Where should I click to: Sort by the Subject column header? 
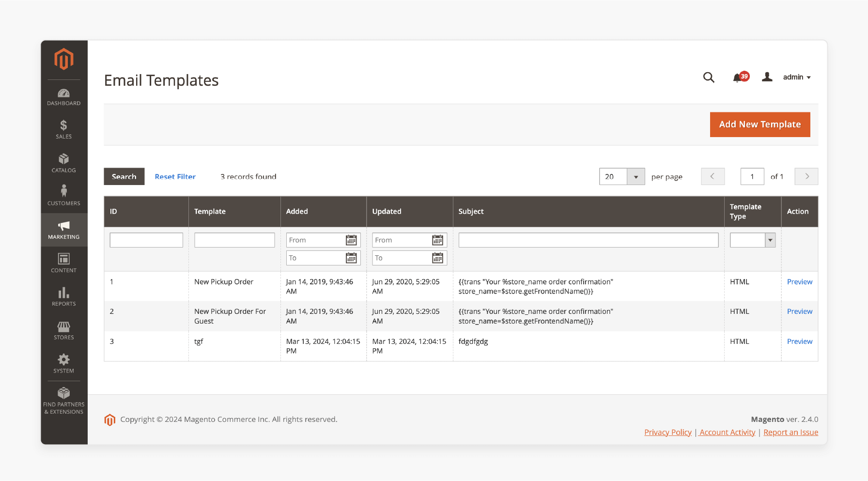(589, 212)
